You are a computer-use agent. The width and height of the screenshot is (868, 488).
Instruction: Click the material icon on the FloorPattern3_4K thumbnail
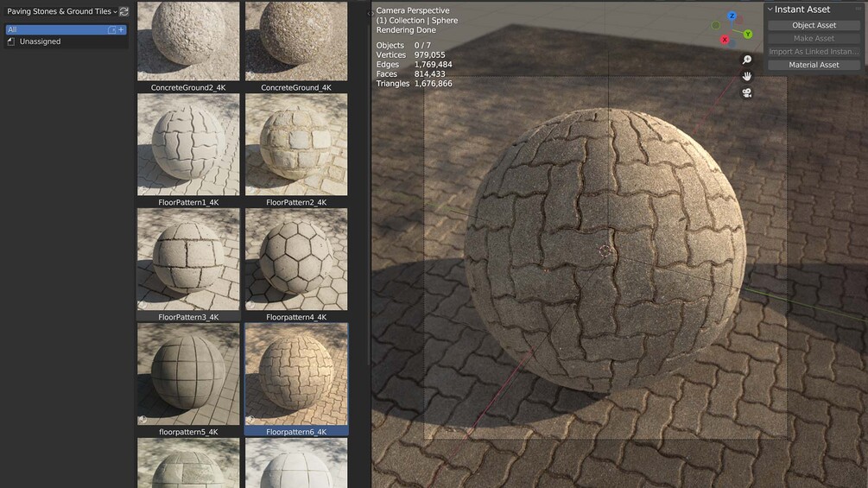click(x=143, y=304)
